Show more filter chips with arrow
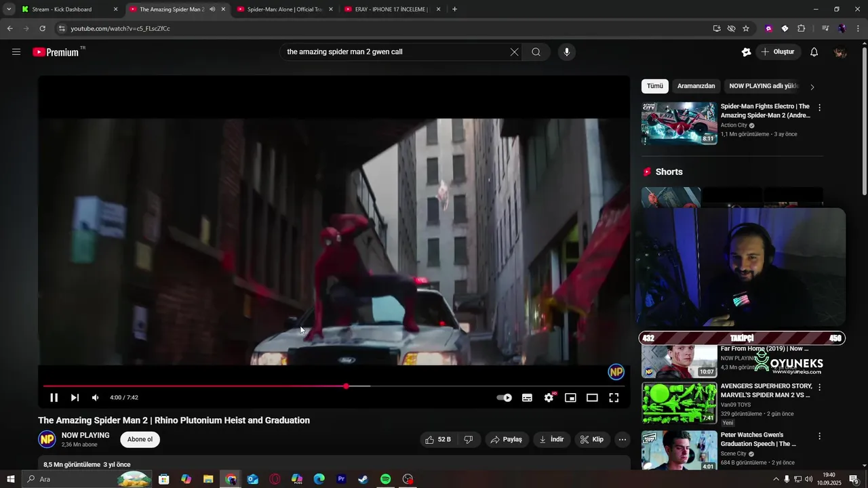868x488 pixels. point(812,87)
